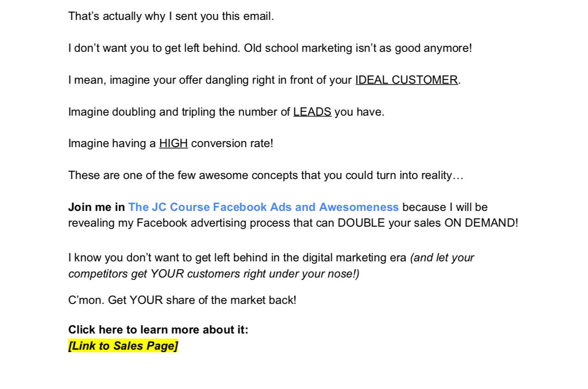Click the bold "Join me in" text
The height and width of the screenshot is (389, 588).
(x=97, y=207)
